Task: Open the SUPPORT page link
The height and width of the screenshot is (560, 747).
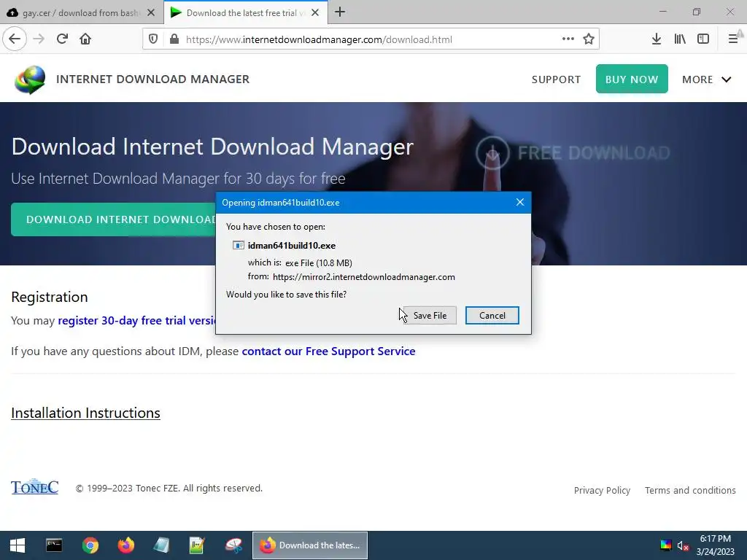Action: tap(556, 79)
